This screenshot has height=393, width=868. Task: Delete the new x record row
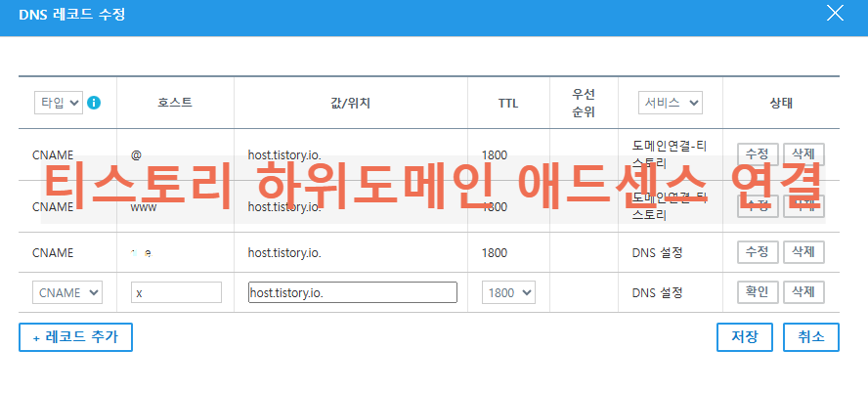coord(803,292)
